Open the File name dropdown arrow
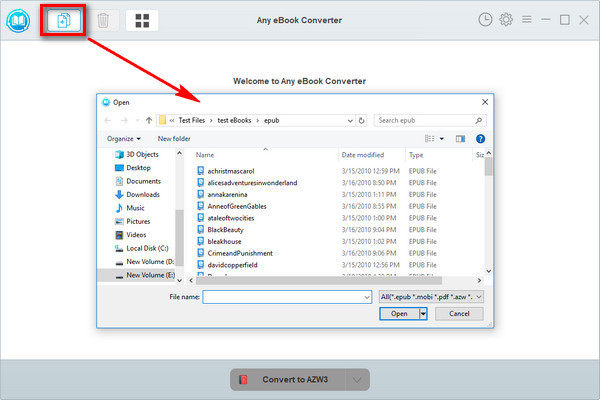The width and height of the screenshot is (600, 400). [367, 297]
